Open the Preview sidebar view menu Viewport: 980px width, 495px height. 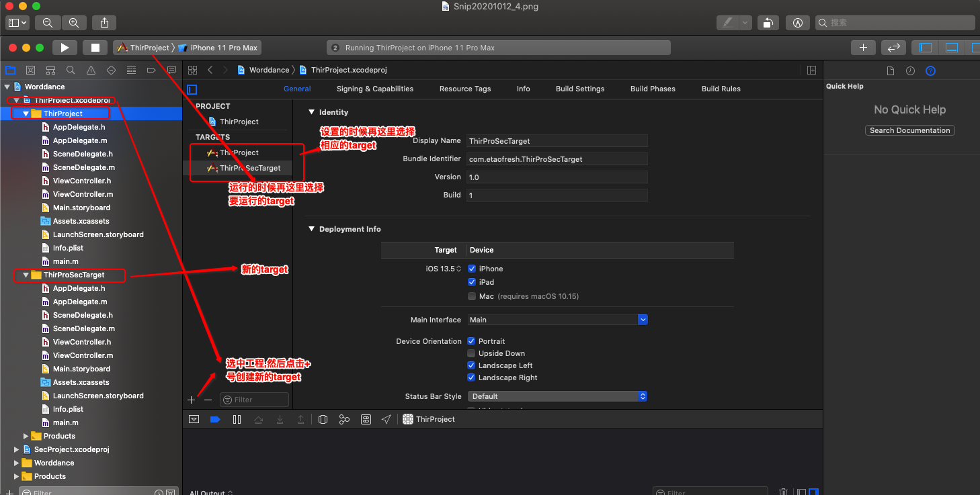coord(17,22)
